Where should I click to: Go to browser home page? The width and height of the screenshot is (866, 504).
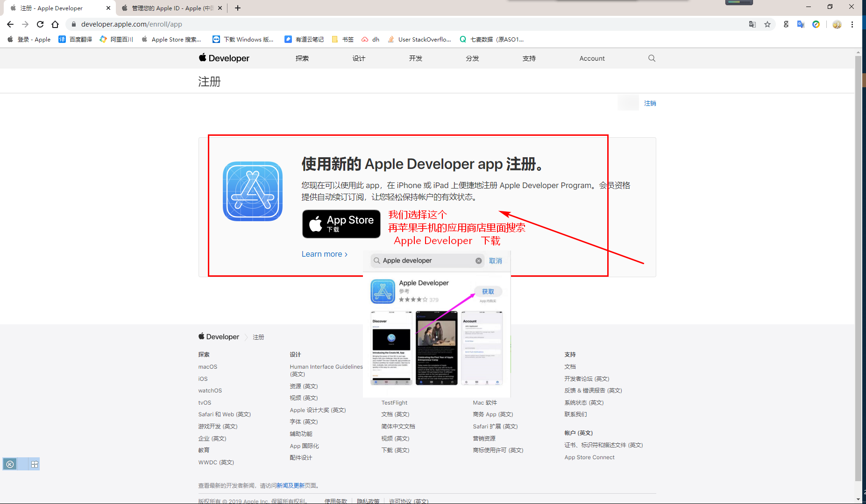tap(55, 24)
